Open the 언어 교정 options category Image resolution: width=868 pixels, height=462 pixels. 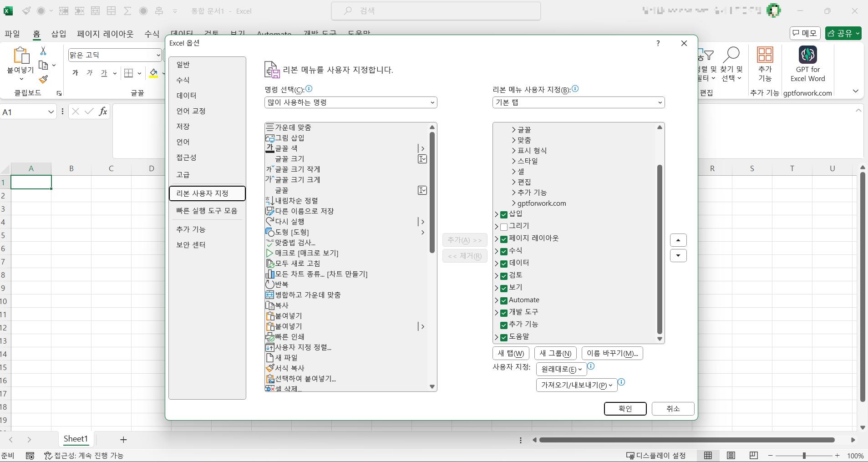tap(207, 111)
